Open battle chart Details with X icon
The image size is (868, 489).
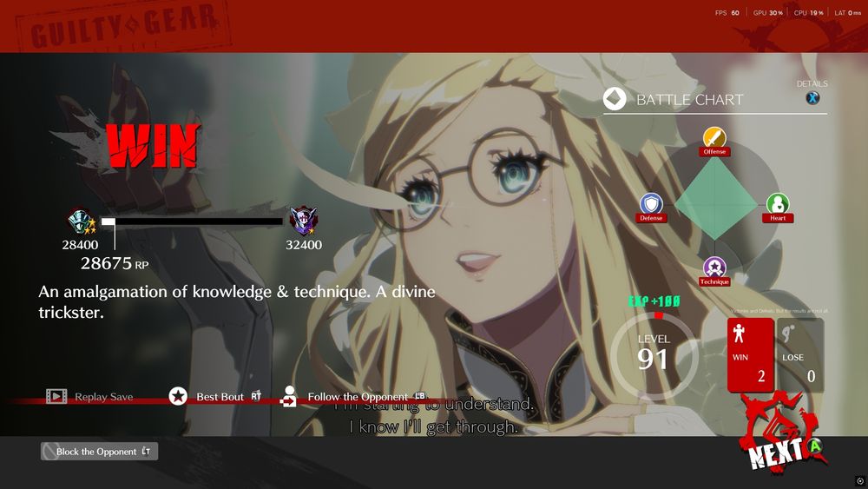point(812,98)
